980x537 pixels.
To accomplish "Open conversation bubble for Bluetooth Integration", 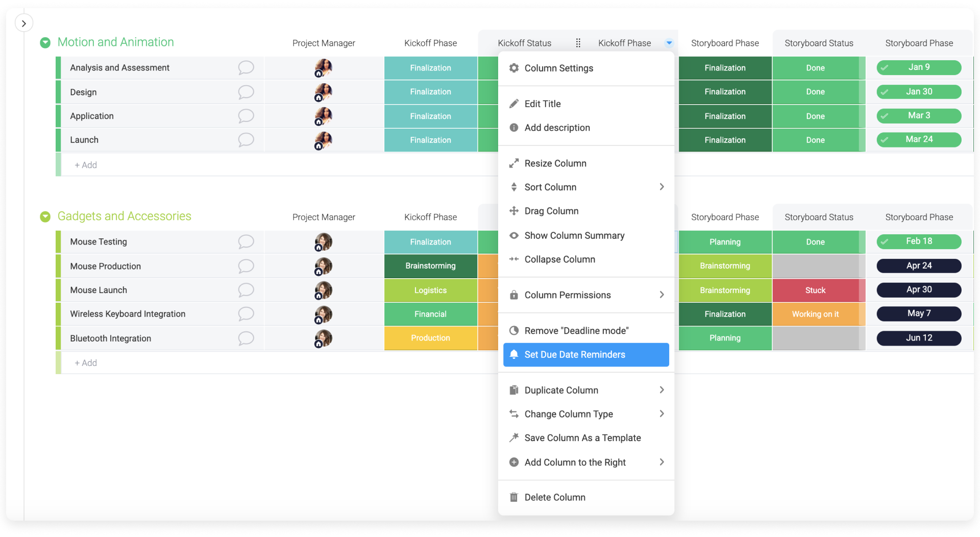I will [x=246, y=338].
